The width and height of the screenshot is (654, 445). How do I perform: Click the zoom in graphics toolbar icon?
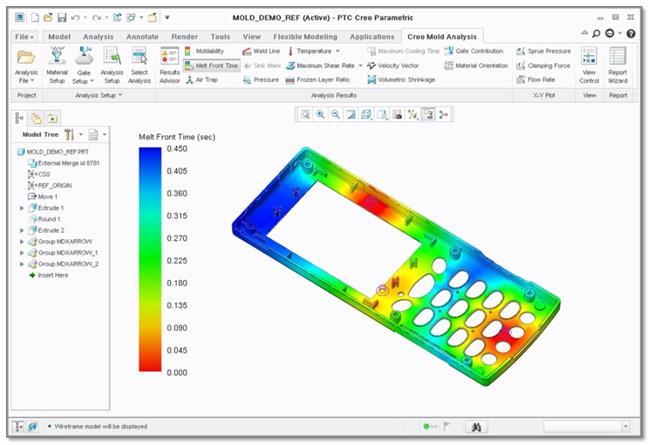pos(320,114)
